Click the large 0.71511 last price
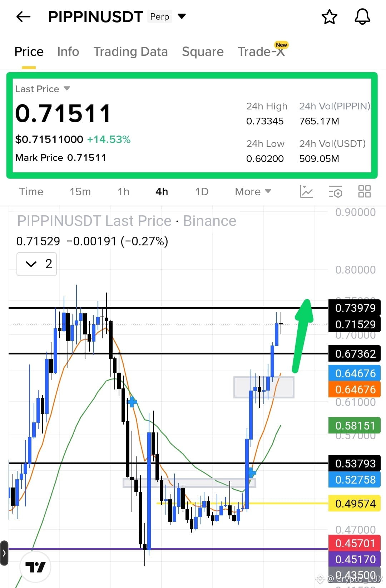386x588 pixels. tap(63, 113)
